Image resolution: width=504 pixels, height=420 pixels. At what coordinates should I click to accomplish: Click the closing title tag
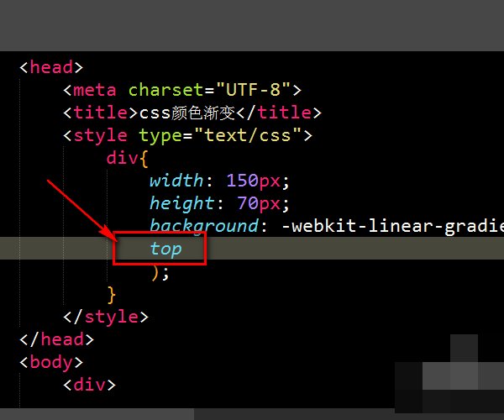tap(279, 113)
